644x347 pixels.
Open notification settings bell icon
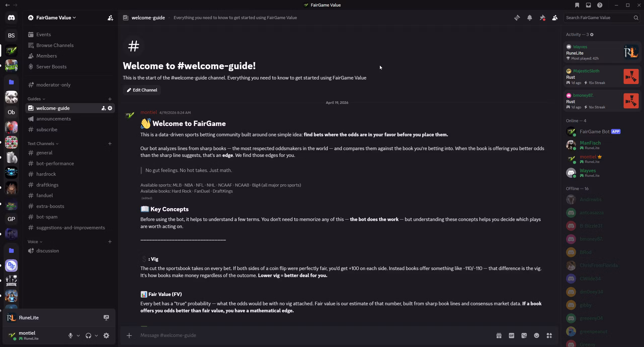click(x=530, y=18)
